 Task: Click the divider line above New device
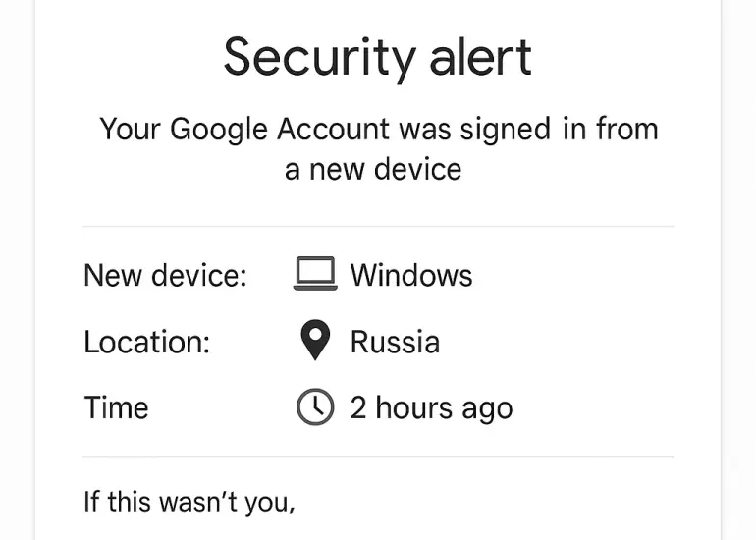378,227
